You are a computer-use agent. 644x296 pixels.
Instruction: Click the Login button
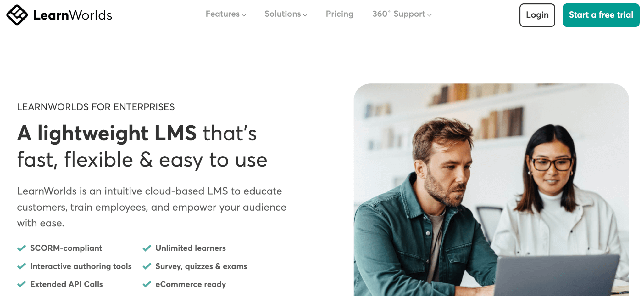537,15
